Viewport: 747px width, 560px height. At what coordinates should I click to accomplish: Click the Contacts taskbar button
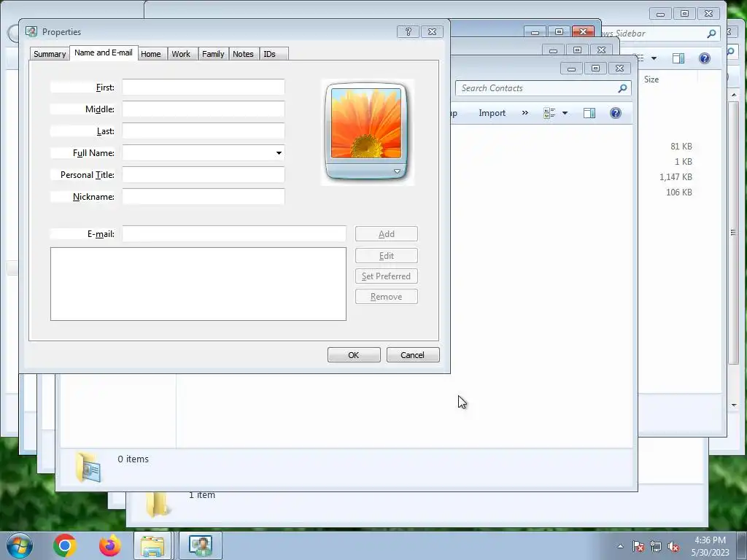pos(200,545)
